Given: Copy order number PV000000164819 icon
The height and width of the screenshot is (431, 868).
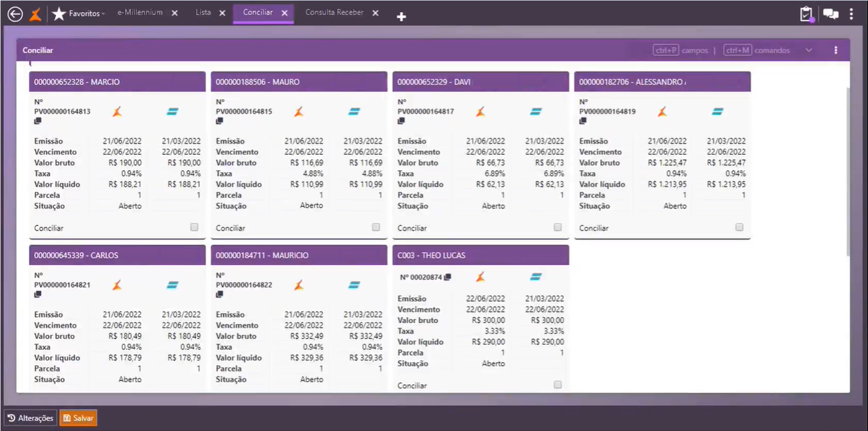Looking at the screenshot, I should pos(583,121).
